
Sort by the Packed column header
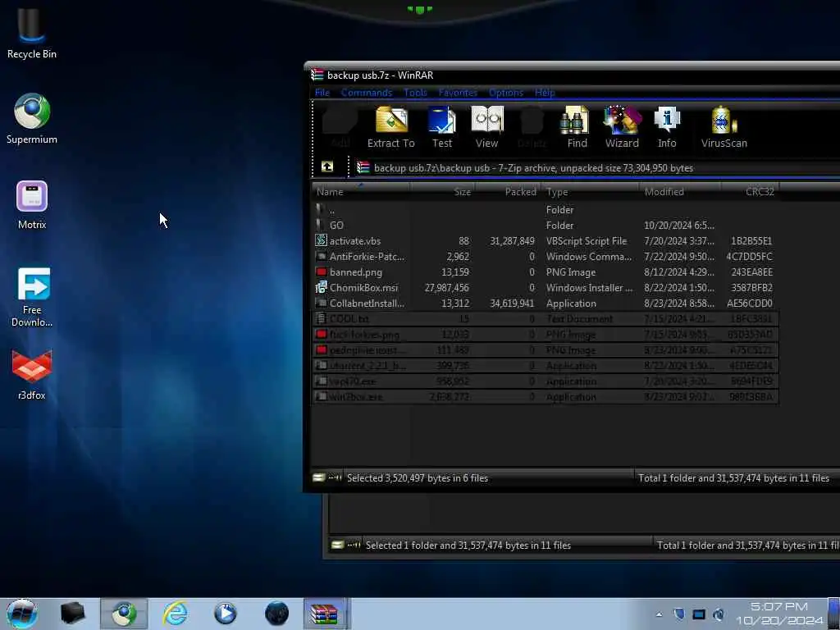point(507,192)
